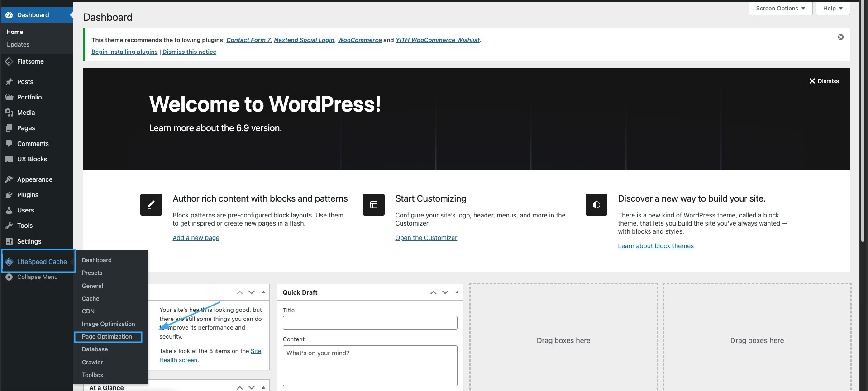
Task: Select Page Optimization submenu item
Action: [x=107, y=337]
